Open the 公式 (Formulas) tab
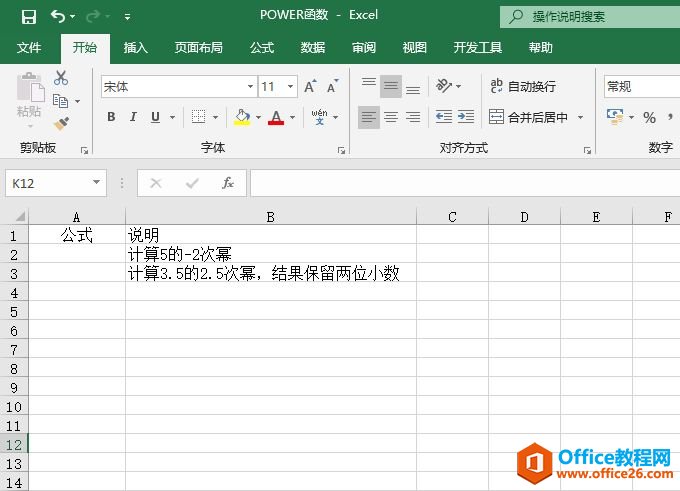The height and width of the screenshot is (491, 680). coord(262,48)
